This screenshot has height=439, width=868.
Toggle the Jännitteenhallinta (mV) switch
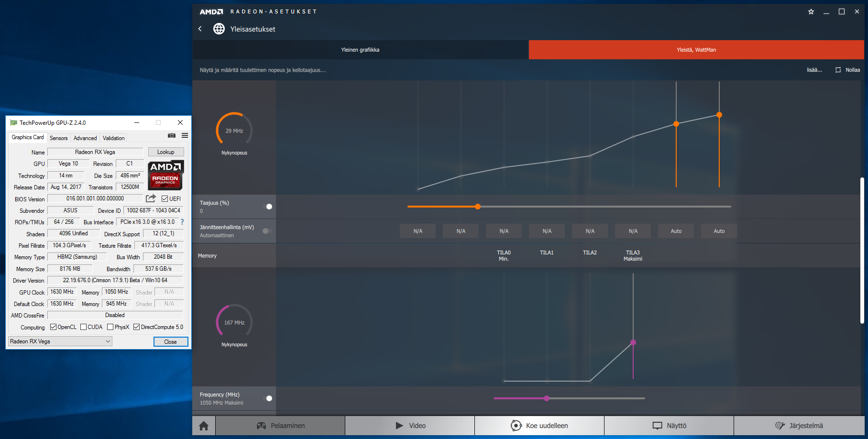[x=267, y=231]
